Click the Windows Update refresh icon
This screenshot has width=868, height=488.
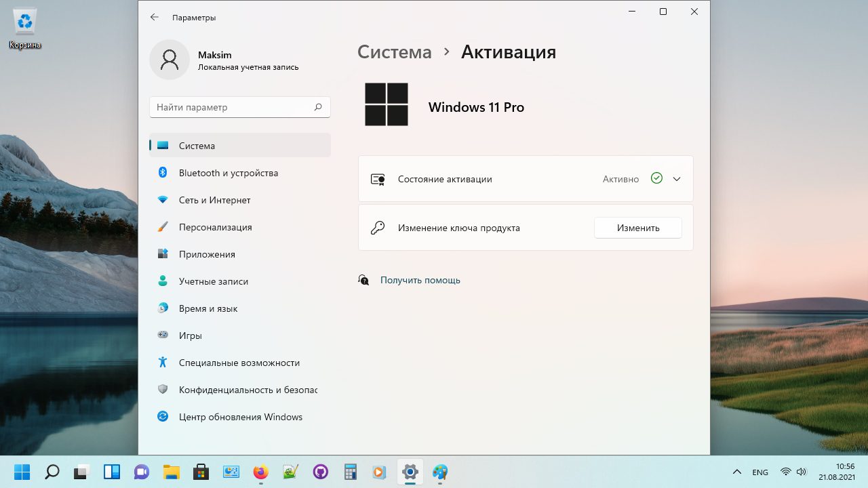pos(163,417)
